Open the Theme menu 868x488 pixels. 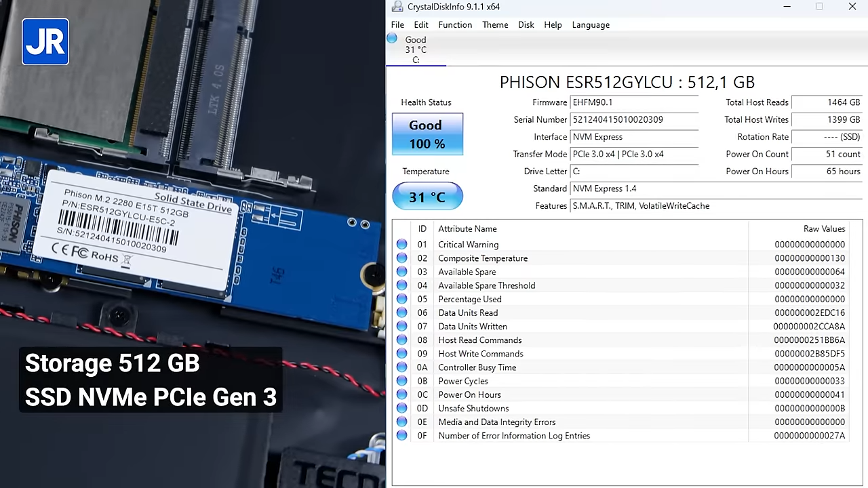(495, 25)
